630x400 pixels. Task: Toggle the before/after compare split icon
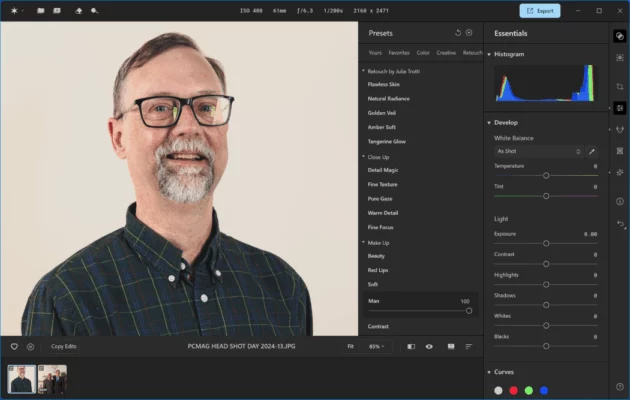click(x=411, y=346)
